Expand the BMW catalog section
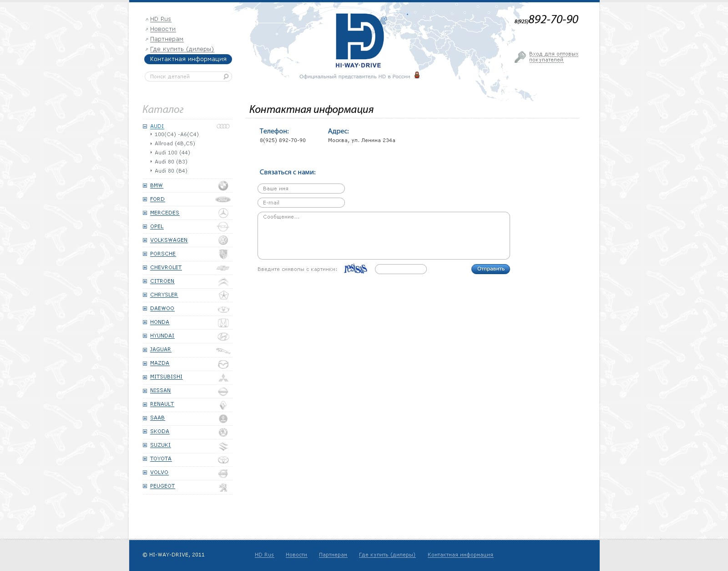Viewport: 728px width, 571px height. click(145, 185)
